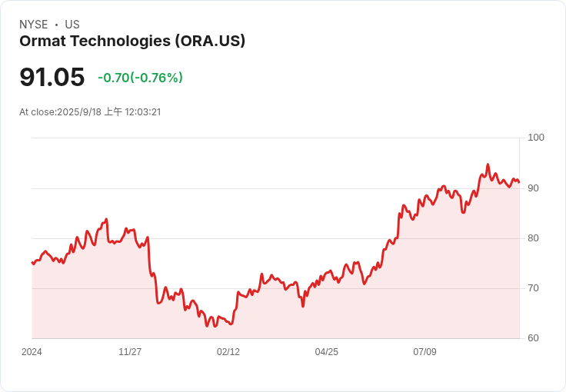Click the 90 y-axis label

click(x=533, y=188)
